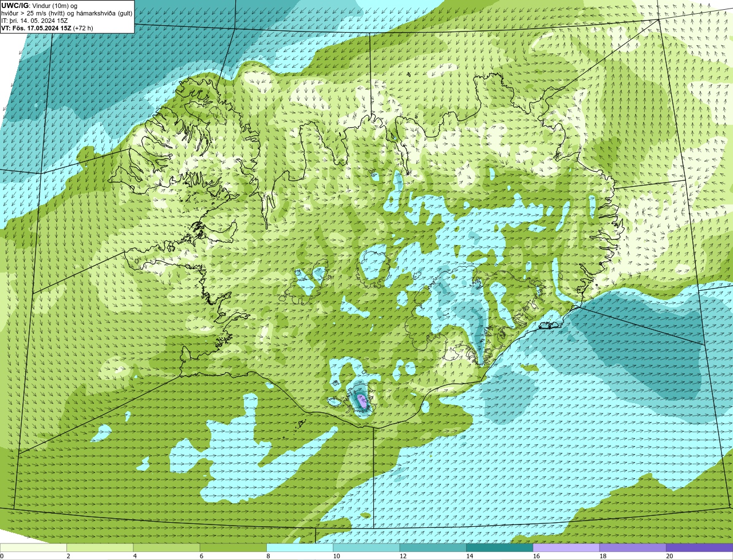The height and width of the screenshot is (560, 733).
Task: Click the legend swatch above 20 m/s
Action: tap(699, 548)
